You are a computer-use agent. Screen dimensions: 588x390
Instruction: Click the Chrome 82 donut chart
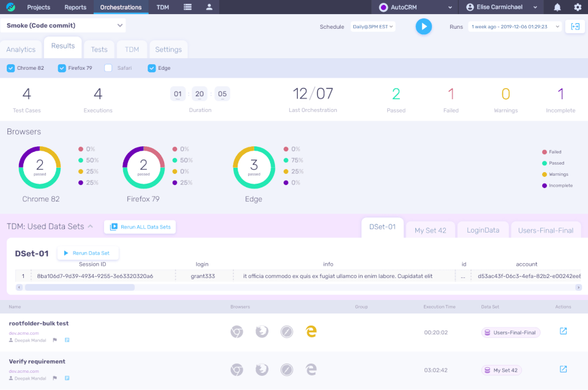[x=40, y=167]
